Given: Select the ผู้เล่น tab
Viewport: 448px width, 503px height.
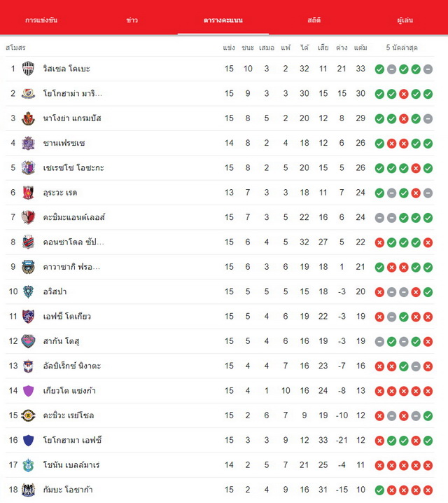Looking at the screenshot, I should 405,20.
